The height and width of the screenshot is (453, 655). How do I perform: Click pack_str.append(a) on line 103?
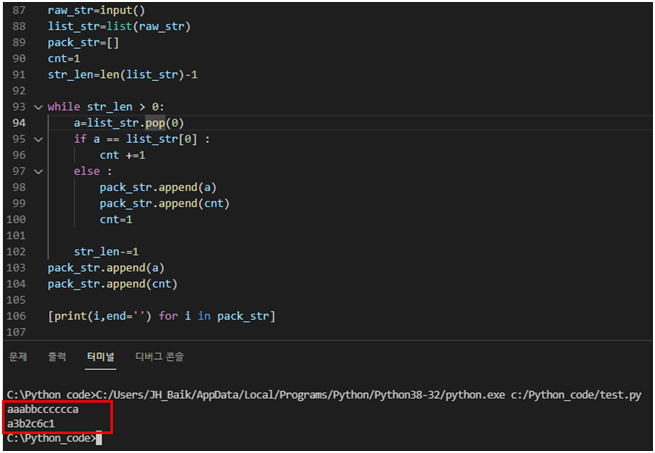coord(106,268)
